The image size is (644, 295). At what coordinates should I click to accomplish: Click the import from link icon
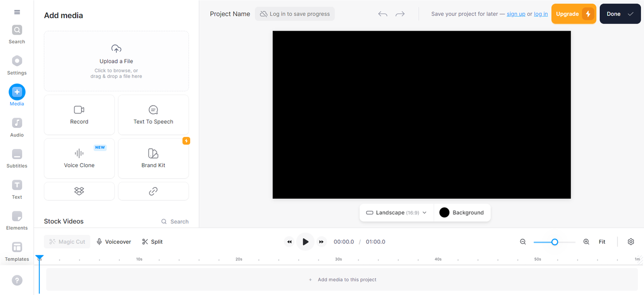[153, 191]
